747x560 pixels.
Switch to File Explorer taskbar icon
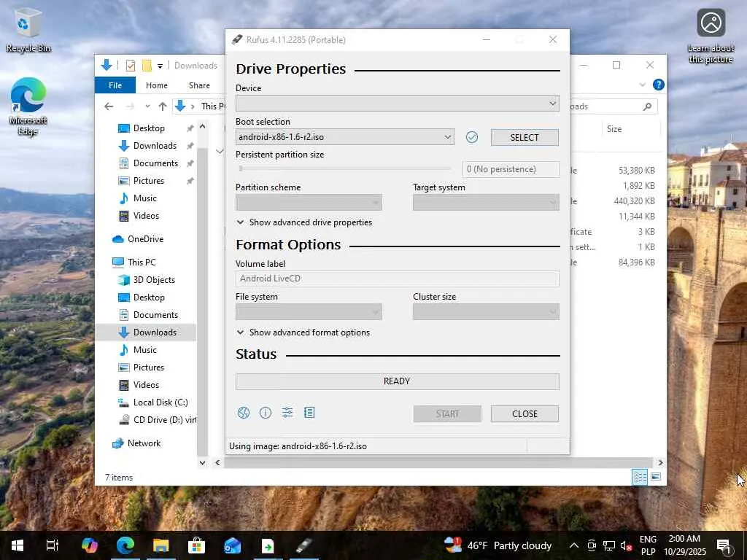click(x=161, y=545)
